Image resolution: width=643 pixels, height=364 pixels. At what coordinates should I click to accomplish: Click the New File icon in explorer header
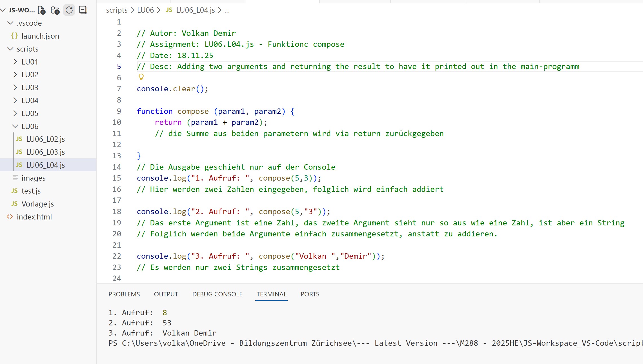pos(42,10)
